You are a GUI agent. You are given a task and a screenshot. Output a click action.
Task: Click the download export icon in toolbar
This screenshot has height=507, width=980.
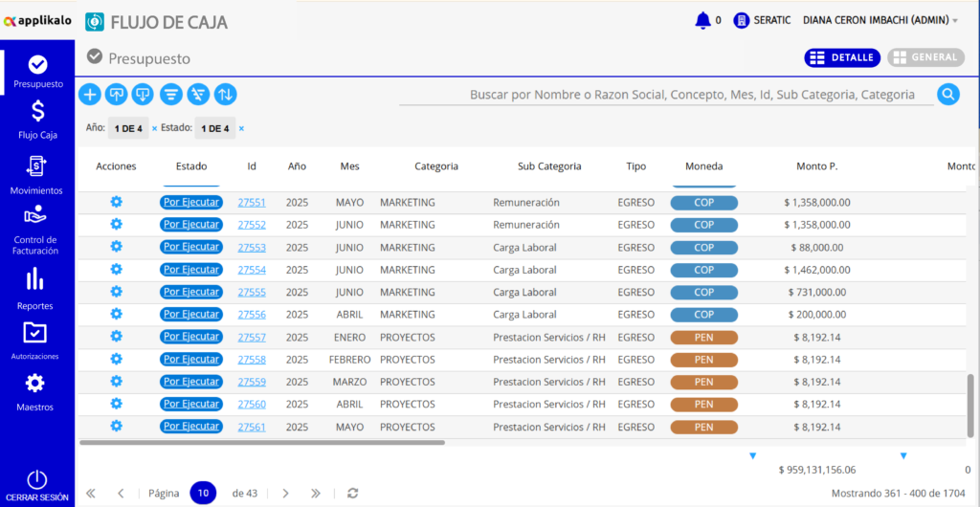pos(143,95)
